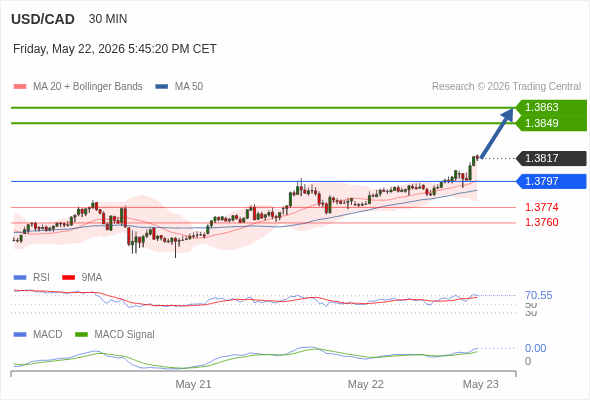Click the 1.3817 current price tag
Screen dimensions: 590x400
tap(551, 158)
